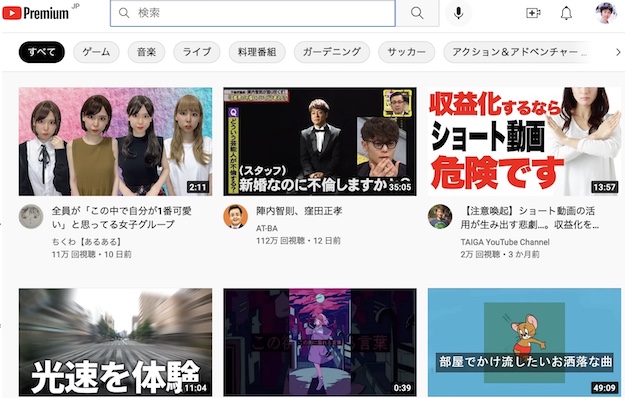
Task: Select the ゲーム filter chip
Action: coord(96,52)
